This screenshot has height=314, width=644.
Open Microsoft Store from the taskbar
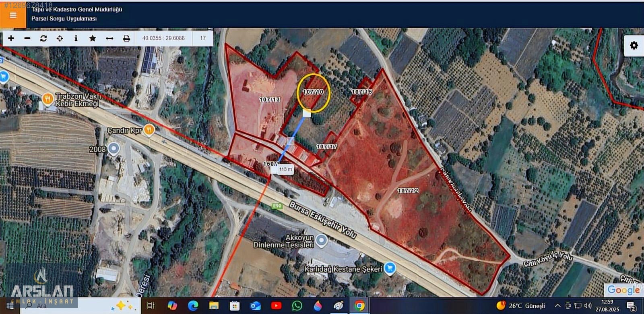click(x=235, y=306)
